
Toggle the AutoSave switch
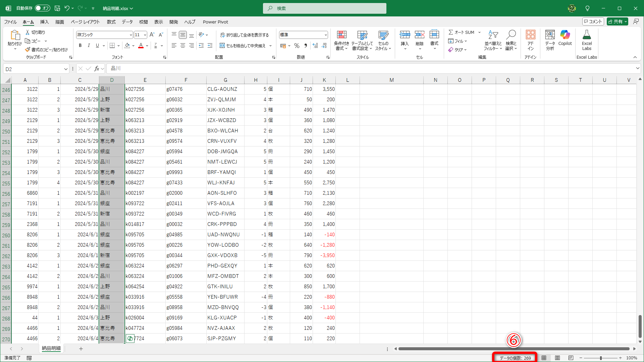point(43,8)
